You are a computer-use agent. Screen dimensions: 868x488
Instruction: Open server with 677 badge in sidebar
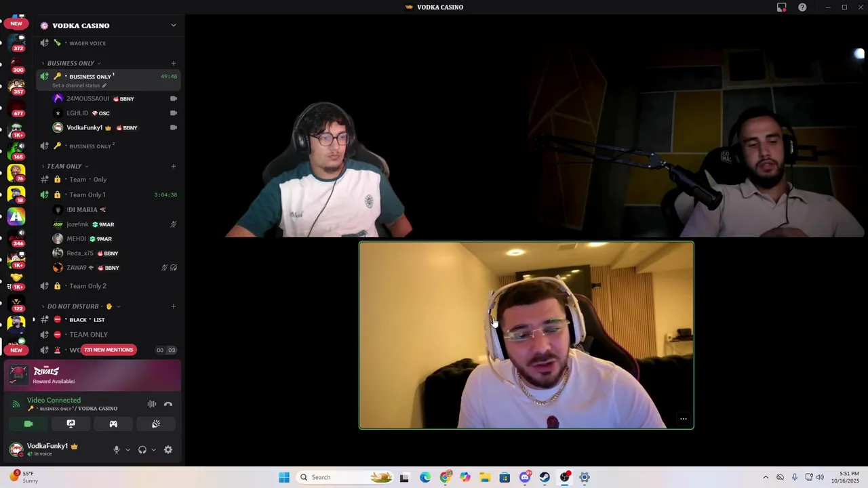click(x=16, y=108)
